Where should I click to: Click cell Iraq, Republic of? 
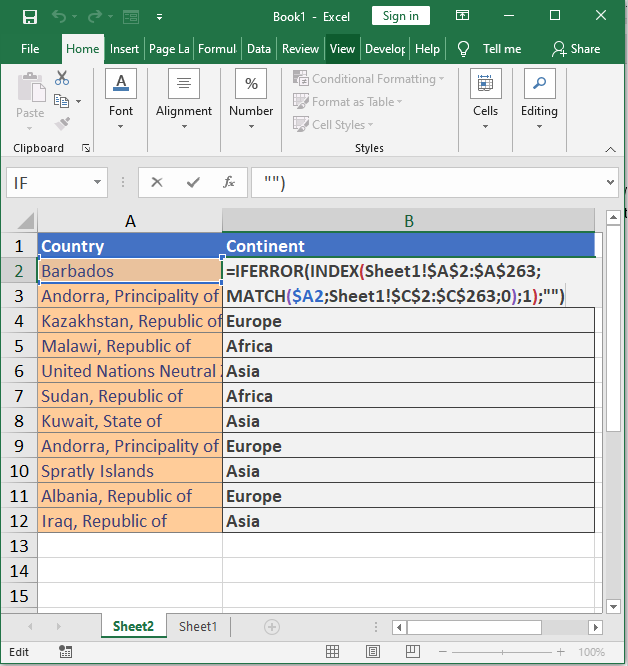click(x=130, y=521)
